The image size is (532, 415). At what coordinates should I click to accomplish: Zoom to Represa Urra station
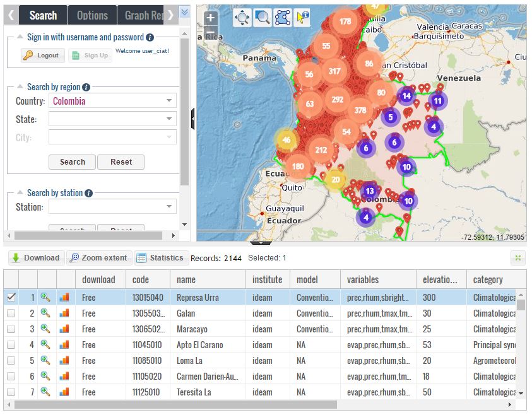[45, 297]
